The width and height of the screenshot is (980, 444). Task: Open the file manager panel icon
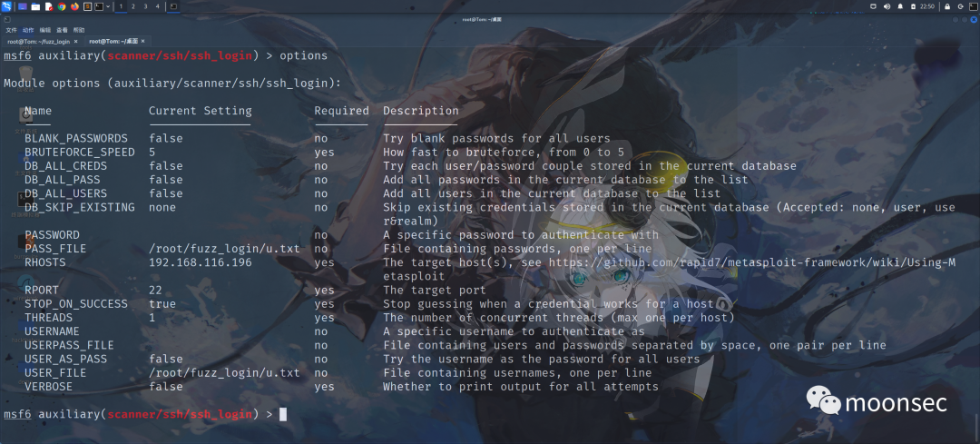tap(35, 6)
